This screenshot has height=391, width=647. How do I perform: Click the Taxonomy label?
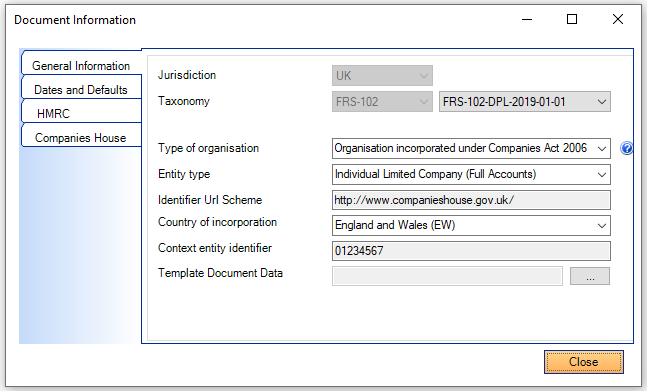point(184,101)
